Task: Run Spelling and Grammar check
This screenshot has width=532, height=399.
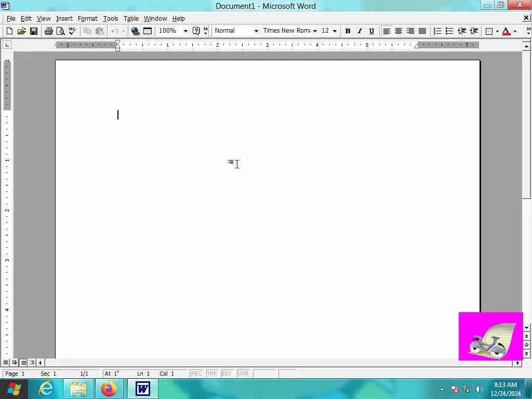Action: tap(72, 31)
